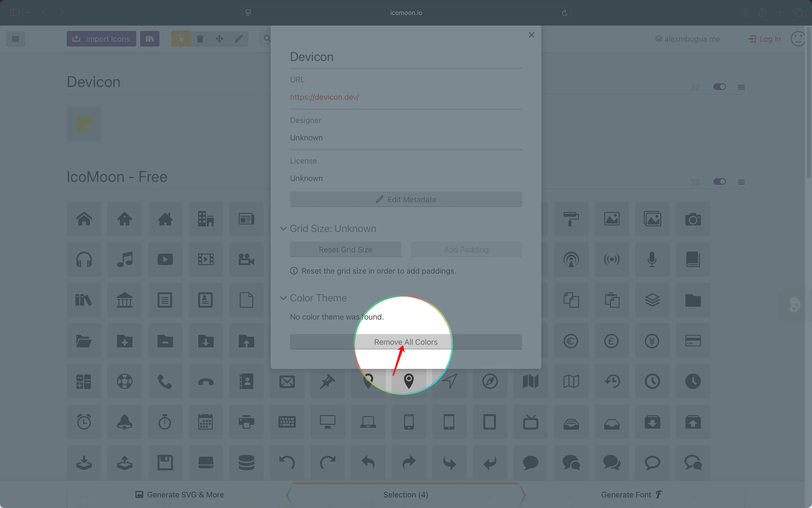Open the smiley account avatar
This screenshot has width=812, height=508.
point(798,39)
